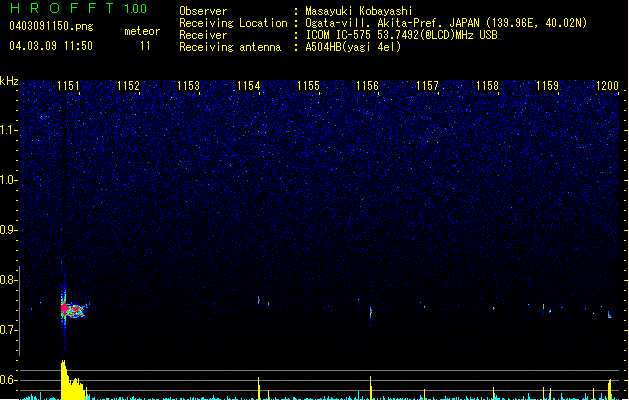Click the 'Receiving Location' label
This screenshot has height=400, width=629.
[233, 23]
